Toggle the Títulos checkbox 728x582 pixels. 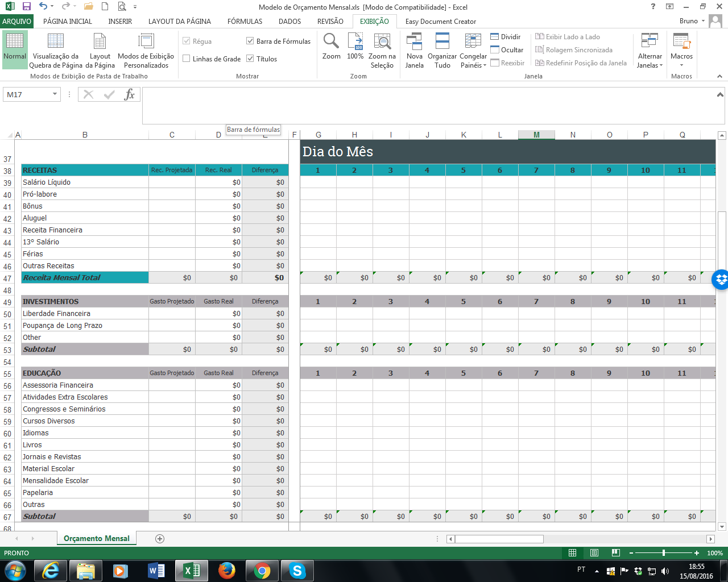pos(250,59)
